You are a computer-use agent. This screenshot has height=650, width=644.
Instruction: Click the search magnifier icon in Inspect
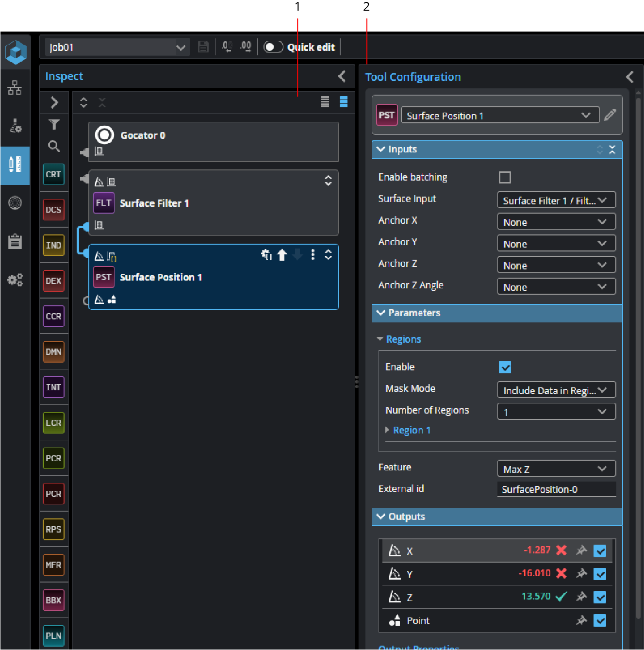pos(54,146)
